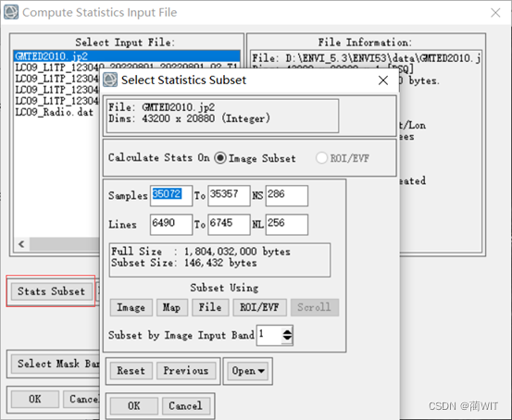Click the Compute Statistics Input File window icon

pyautogui.click(x=11, y=12)
